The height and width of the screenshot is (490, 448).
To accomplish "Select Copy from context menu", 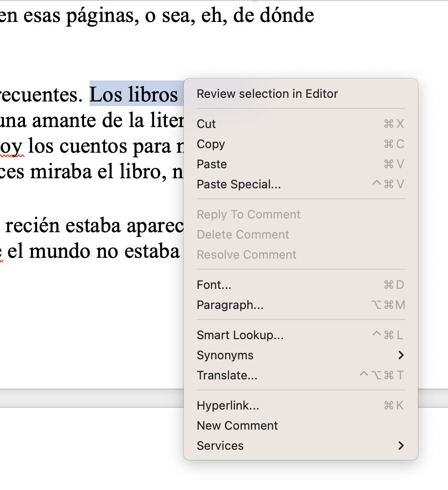I will (x=300, y=144).
